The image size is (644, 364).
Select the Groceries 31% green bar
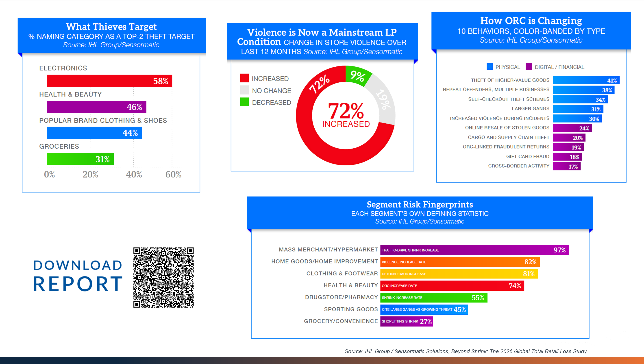[x=80, y=159]
